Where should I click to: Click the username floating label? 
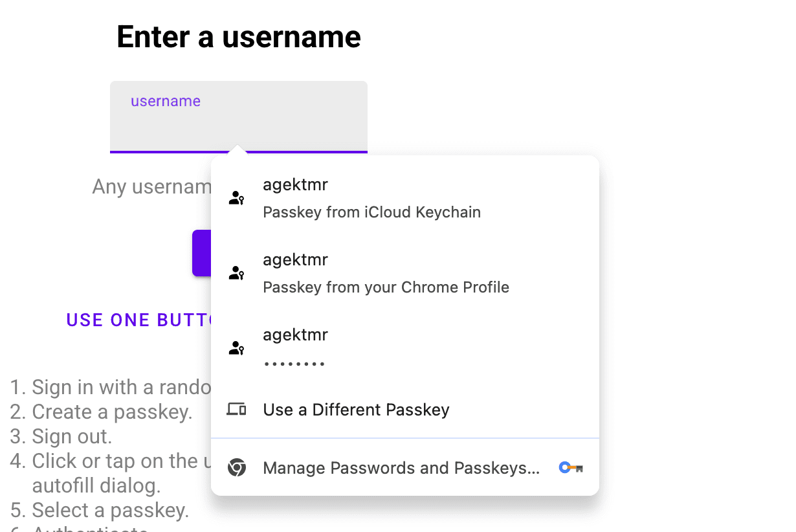(166, 101)
